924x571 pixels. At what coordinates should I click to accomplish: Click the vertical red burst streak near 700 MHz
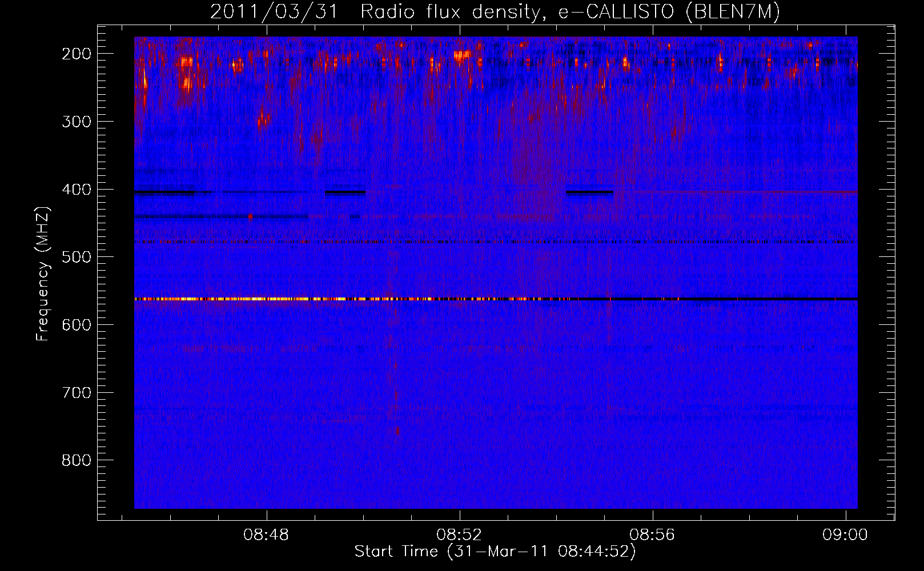click(x=396, y=395)
